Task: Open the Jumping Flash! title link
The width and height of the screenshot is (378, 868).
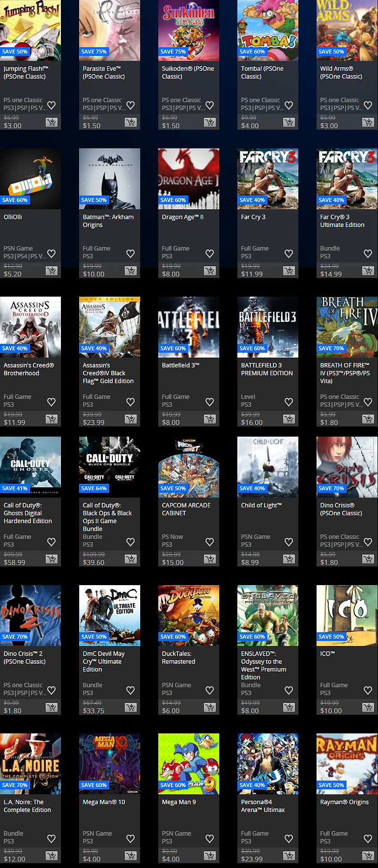Action: (x=26, y=72)
